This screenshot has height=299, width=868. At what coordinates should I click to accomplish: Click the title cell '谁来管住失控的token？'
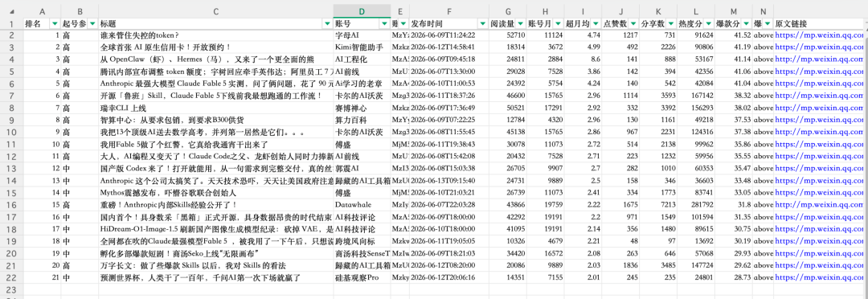[x=216, y=35]
